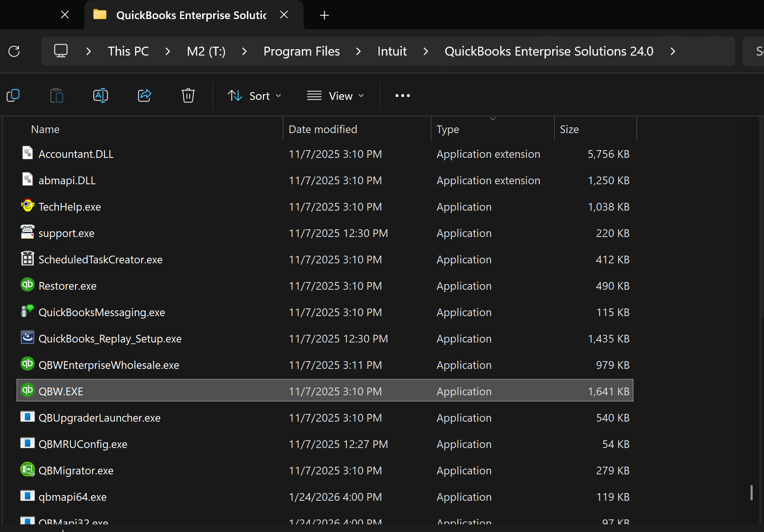The height and width of the screenshot is (532, 764).
Task: Click the ScheduledTaskCreator.exe building icon
Action: (x=28, y=258)
